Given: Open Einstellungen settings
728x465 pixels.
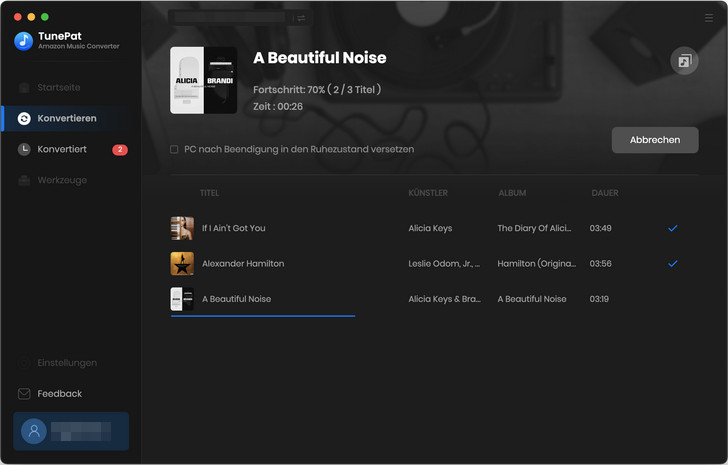Looking at the screenshot, I should click(x=67, y=362).
